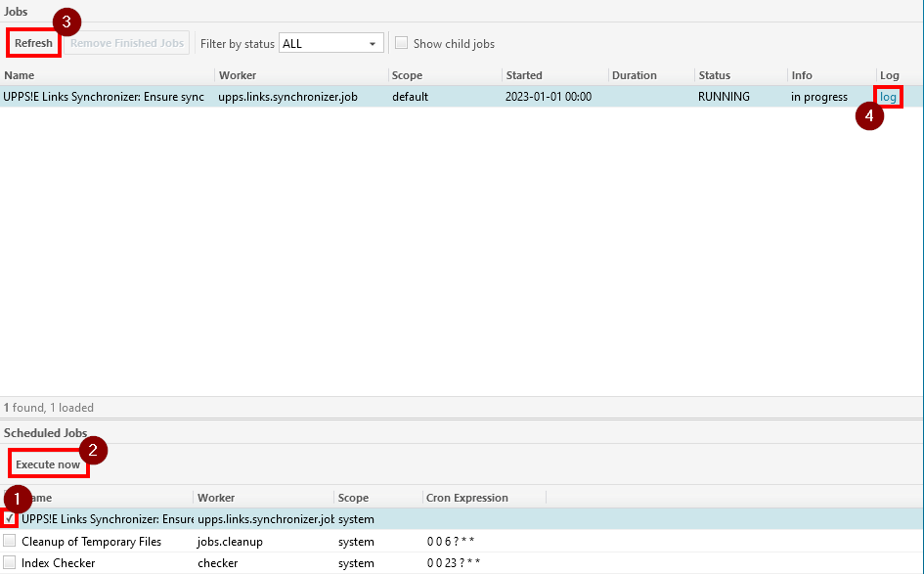
Task: Select the running UPPS!E Links Synchronizer job row
Action: tap(391, 97)
